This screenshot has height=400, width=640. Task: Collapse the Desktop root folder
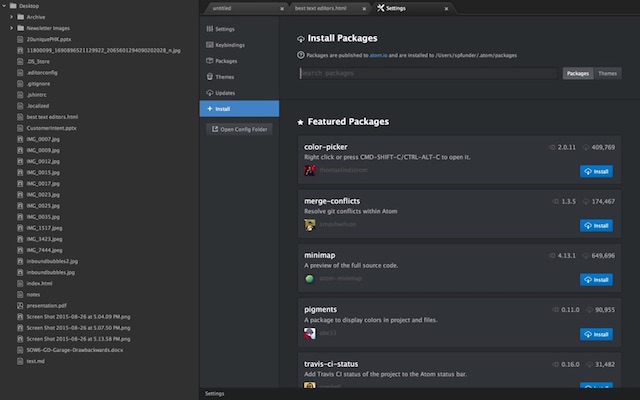[x=4, y=6]
